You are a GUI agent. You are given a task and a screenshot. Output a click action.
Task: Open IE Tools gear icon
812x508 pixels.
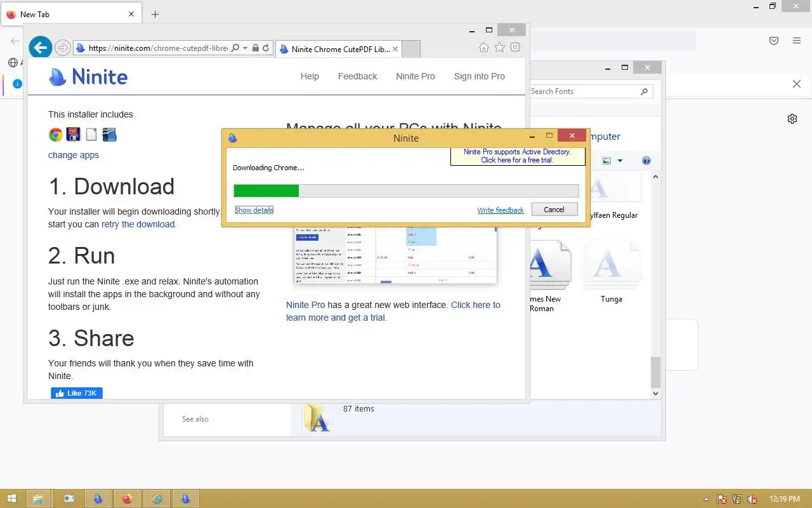pos(515,48)
